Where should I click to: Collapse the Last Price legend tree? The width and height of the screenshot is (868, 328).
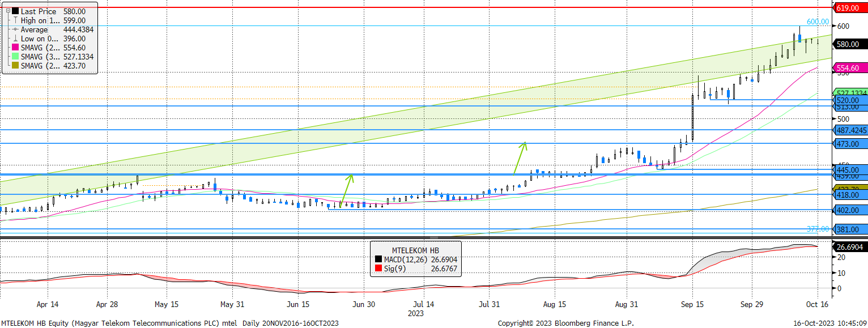(7, 11)
